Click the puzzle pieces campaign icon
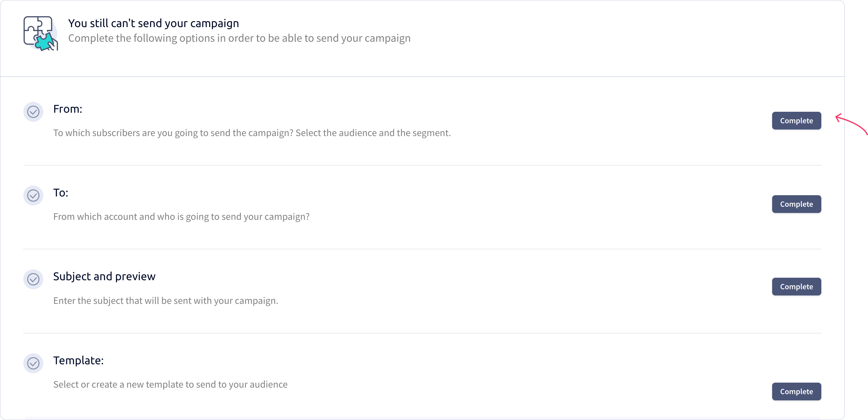This screenshot has width=868, height=420. click(x=40, y=34)
